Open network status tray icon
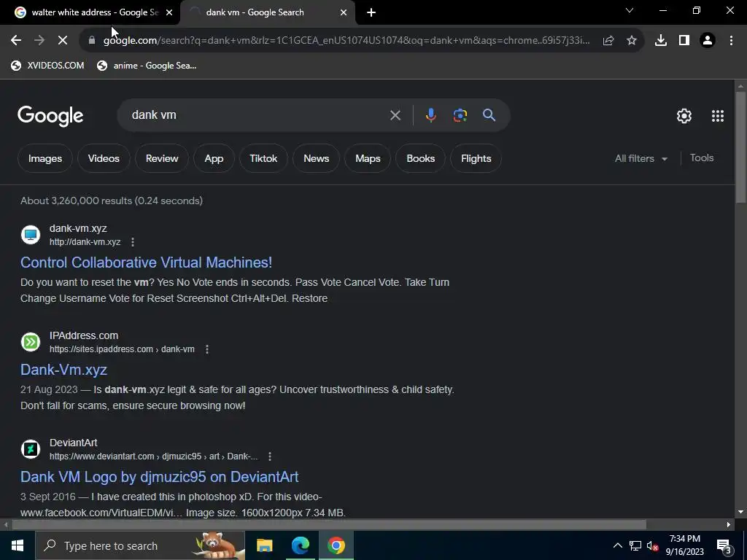This screenshot has width=747, height=560. point(635,545)
